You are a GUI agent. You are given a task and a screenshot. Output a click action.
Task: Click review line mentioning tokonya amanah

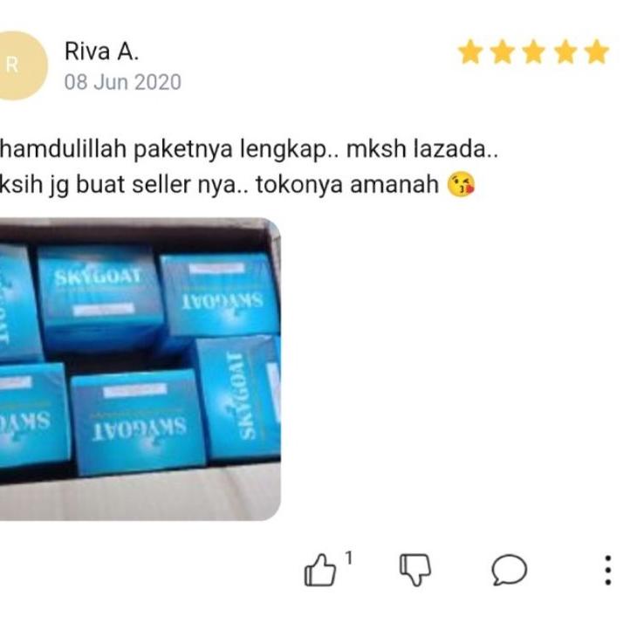point(237,185)
